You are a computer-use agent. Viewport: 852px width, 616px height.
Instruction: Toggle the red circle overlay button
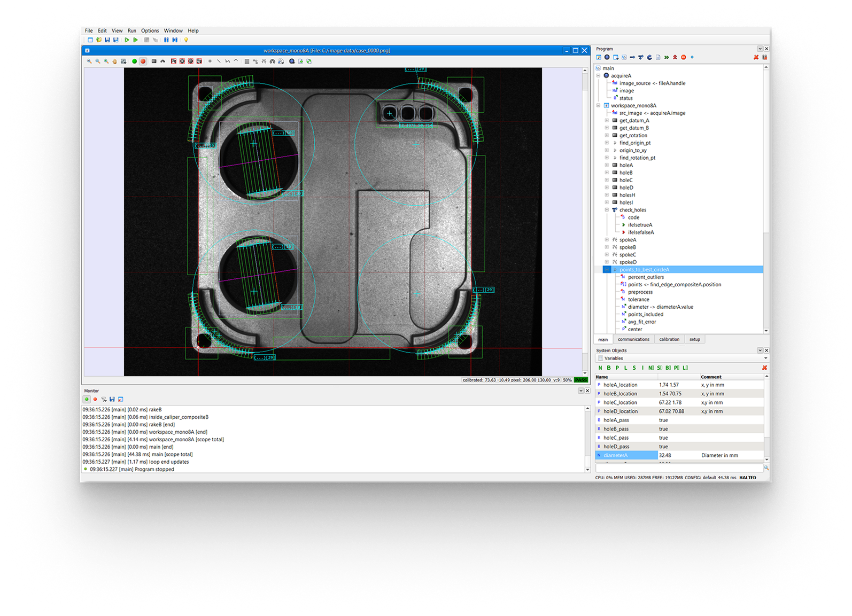click(143, 61)
